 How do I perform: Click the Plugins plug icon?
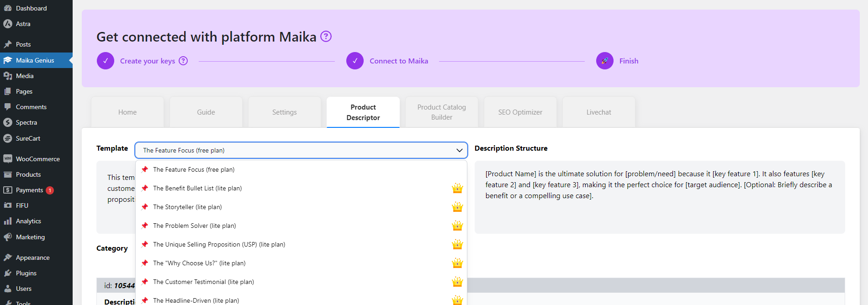click(8, 273)
